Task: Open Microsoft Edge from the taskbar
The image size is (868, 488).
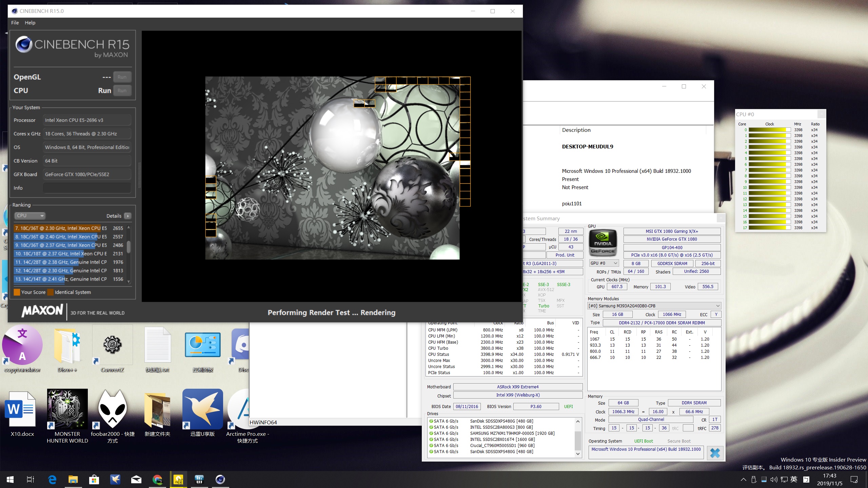Action: (x=52, y=480)
